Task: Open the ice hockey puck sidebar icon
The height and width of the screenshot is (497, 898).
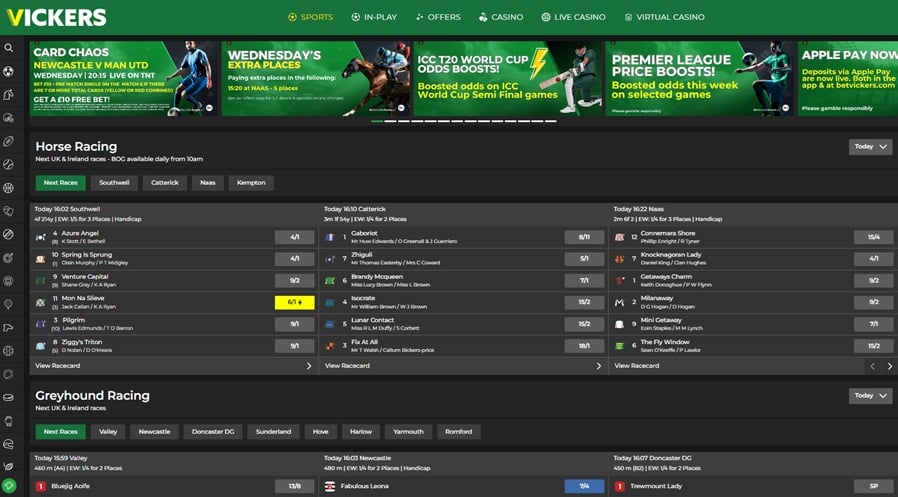Action: [x=9, y=397]
